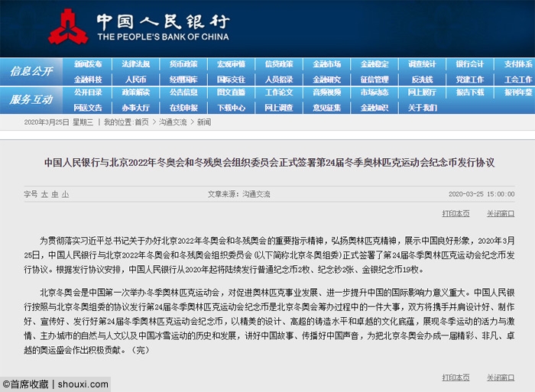The width and height of the screenshot is (535, 392).
Task: Open 意见征集 navigation item
Action: point(327,108)
